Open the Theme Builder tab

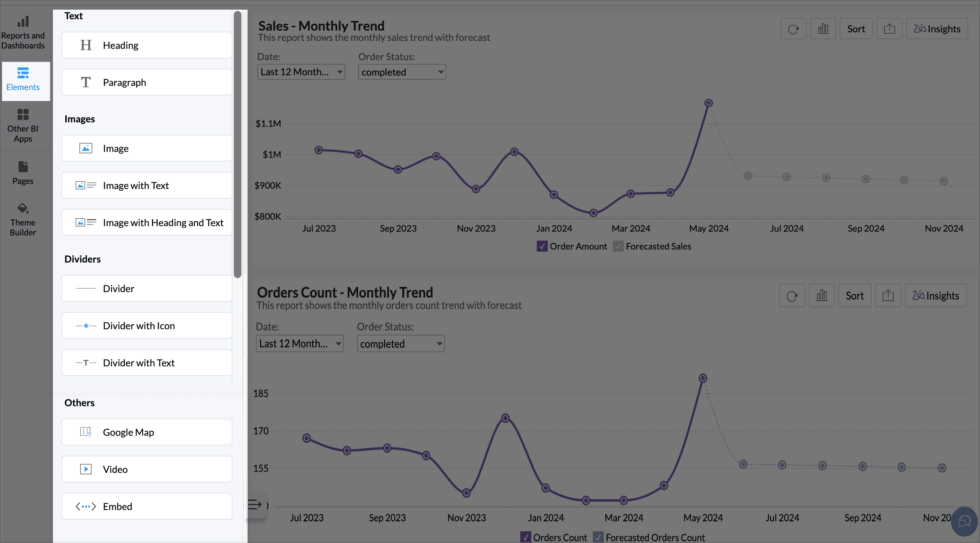point(23,219)
